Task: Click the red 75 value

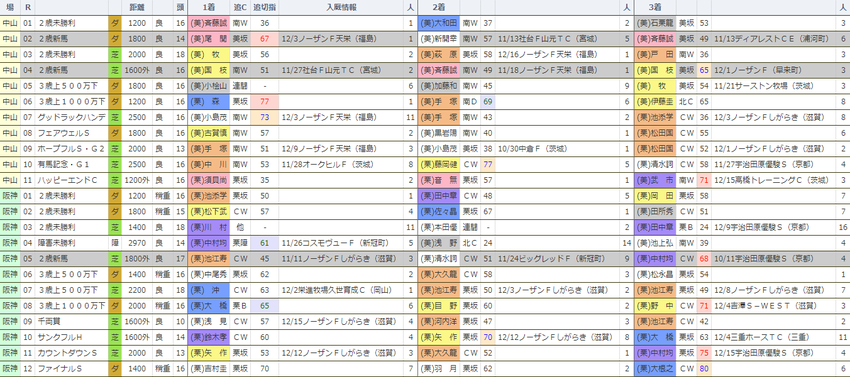Action: [x=704, y=353]
